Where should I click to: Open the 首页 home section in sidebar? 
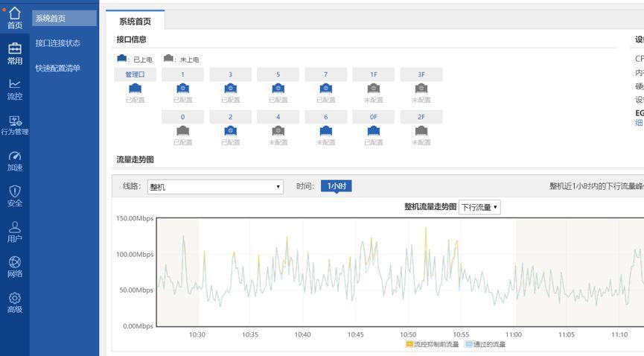(15, 19)
